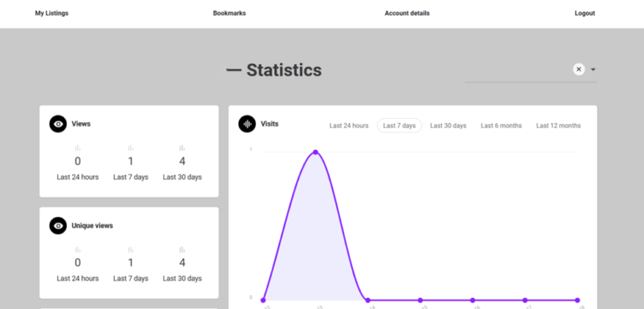
Task: Click bar icon above Views Last 30 days
Action: [x=182, y=147]
